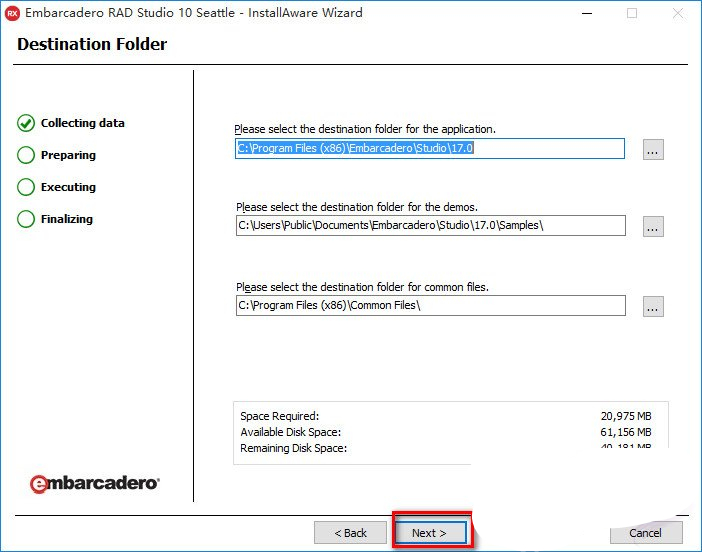Browse for the common files folder
702x552 pixels.
[653, 306]
